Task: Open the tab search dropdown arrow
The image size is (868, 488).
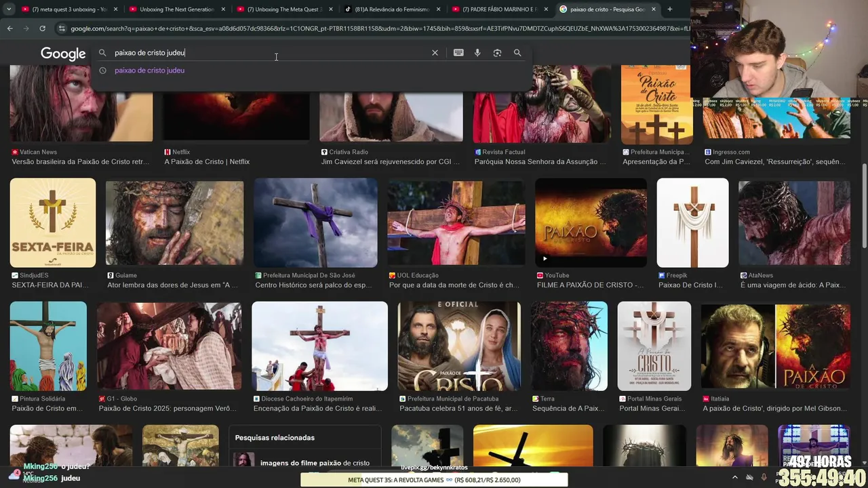Action: pyautogui.click(x=9, y=9)
